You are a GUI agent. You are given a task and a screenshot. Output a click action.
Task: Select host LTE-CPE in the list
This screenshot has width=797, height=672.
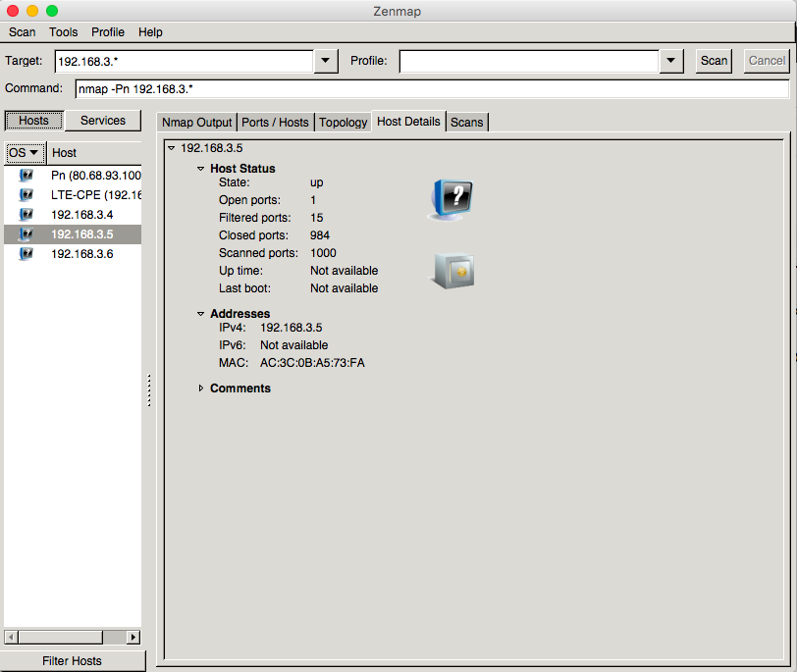click(x=73, y=195)
